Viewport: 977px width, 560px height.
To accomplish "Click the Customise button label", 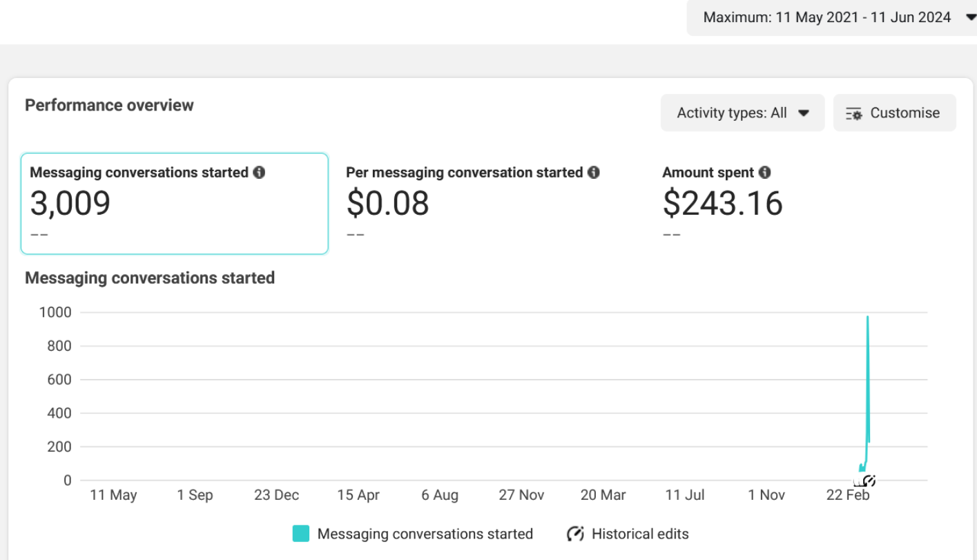I will [x=905, y=113].
